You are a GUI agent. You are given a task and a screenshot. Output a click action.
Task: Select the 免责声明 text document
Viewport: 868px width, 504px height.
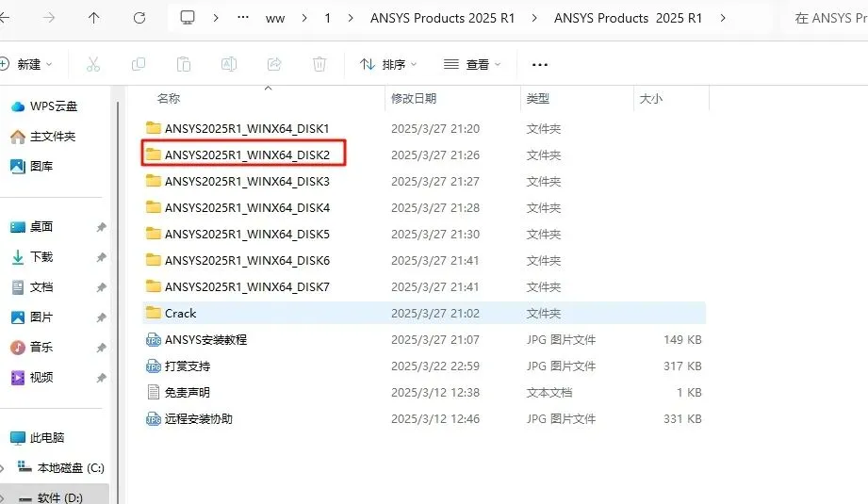178,392
